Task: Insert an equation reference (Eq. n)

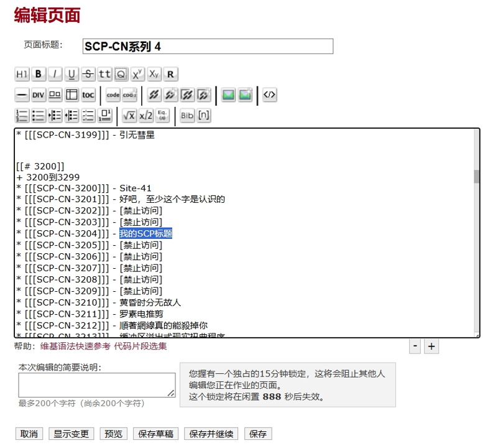Action: 162,116
